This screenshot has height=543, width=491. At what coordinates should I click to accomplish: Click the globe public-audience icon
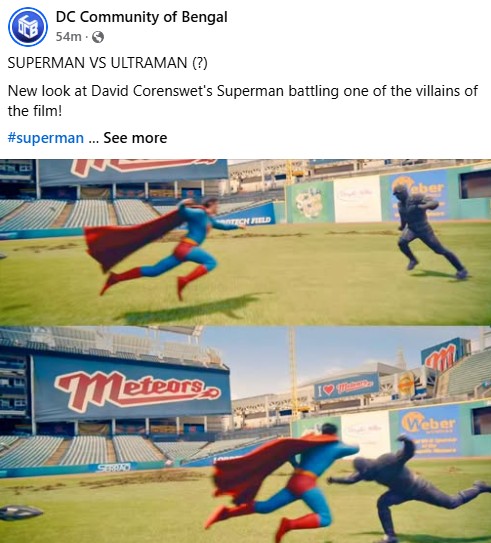tap(98, 37)
